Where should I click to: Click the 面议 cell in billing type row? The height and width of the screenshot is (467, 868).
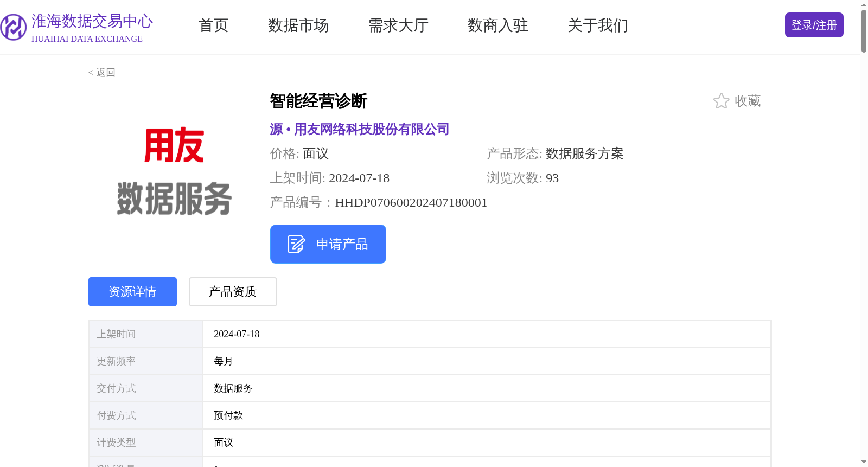click(487, 443)
